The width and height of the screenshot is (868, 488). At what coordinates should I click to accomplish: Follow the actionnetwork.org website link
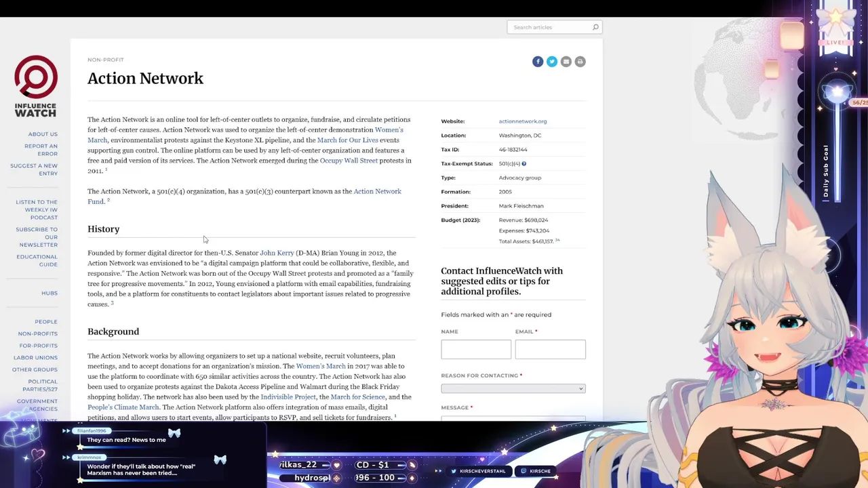(523, 121)
